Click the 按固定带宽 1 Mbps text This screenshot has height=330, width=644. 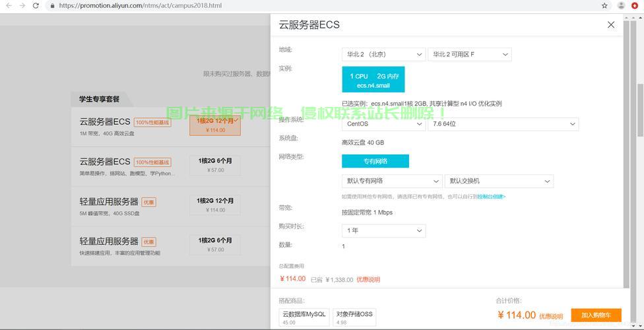(367, 213)
